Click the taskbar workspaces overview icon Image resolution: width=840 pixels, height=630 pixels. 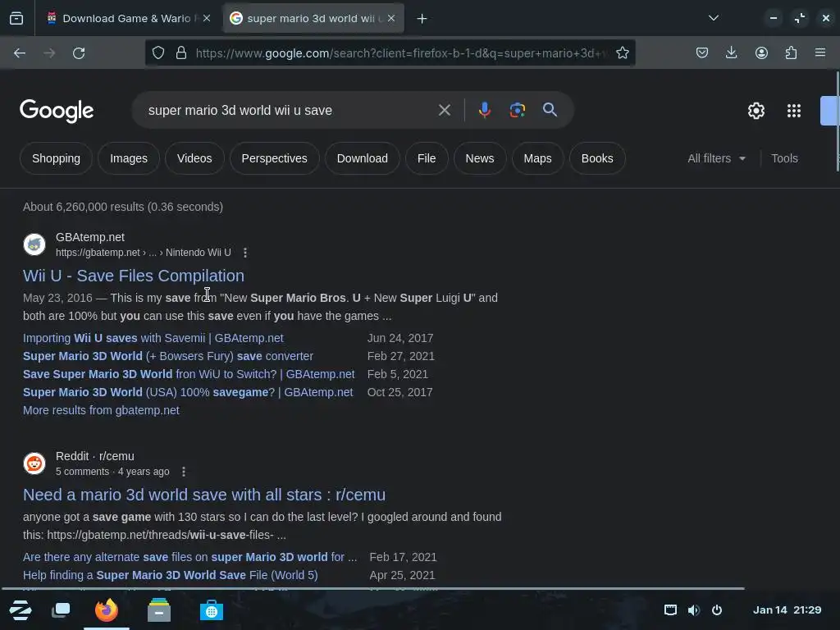[61, 610]
